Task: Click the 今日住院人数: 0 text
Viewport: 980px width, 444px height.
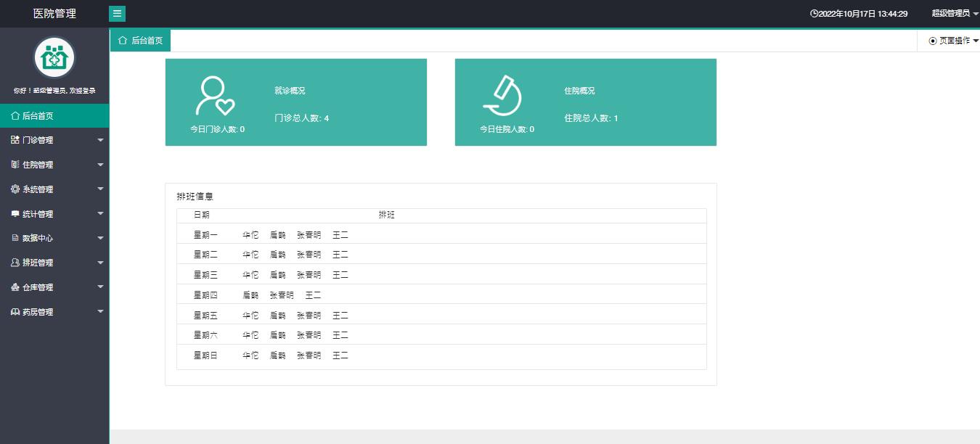Action: (x=507, y=129)
